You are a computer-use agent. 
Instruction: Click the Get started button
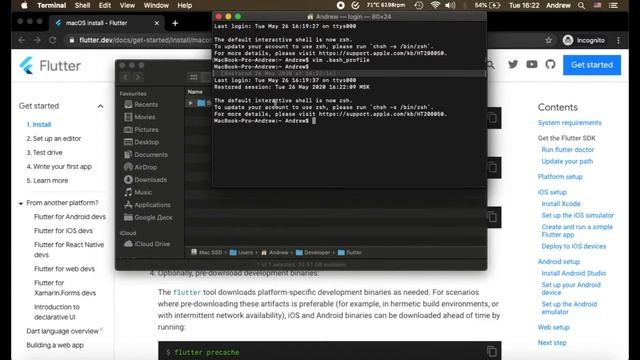[x=592, y=65]
